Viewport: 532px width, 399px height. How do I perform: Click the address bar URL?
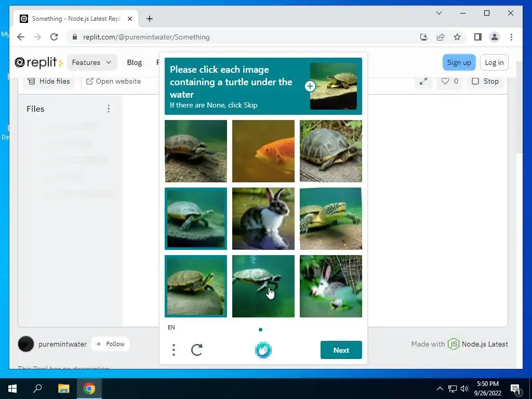146,37
